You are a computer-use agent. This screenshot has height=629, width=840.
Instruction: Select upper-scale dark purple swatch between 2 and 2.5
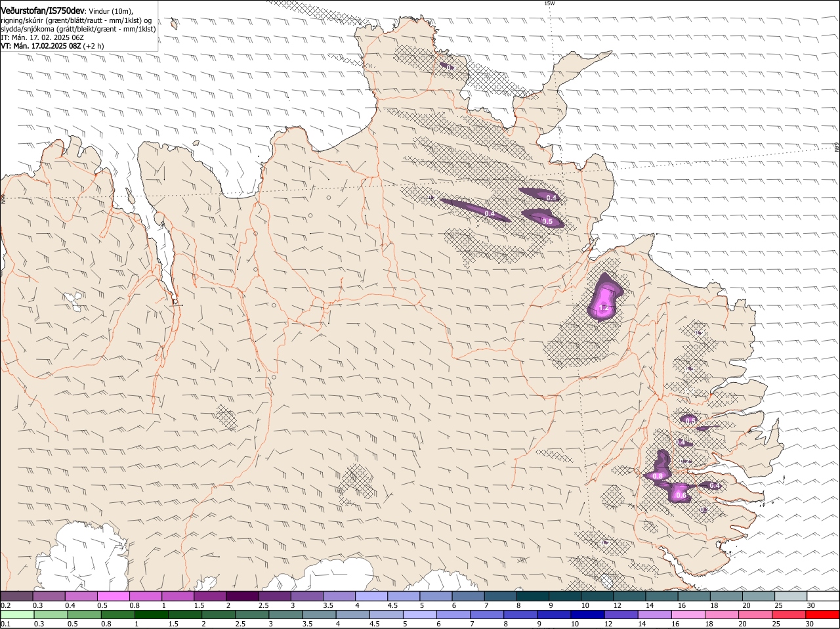pos(242,596)
